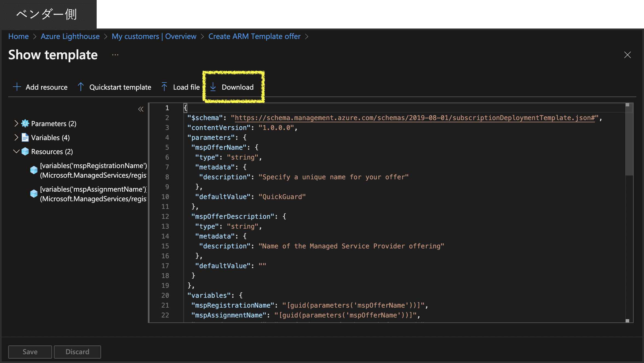Open Azure Lighthouse breadcrumb
This screenshot has height=363, width=644.
coord(70,36)
